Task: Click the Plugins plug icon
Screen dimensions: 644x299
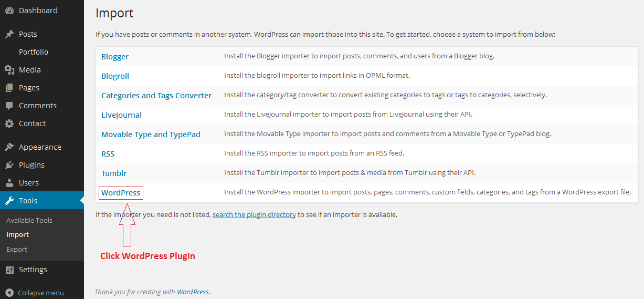Action: point(9,165)
